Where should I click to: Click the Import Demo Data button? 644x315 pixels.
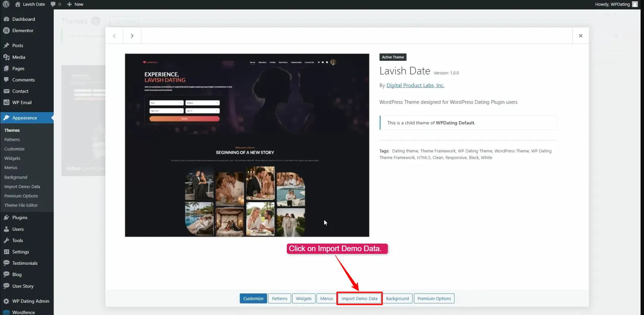[359, 298]
